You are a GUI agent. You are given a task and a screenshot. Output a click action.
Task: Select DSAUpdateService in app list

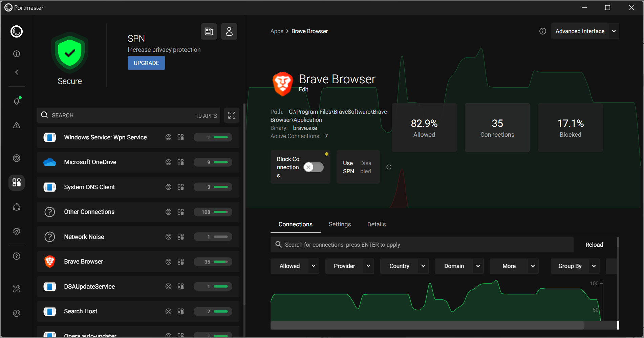click(x=138, y=287)
